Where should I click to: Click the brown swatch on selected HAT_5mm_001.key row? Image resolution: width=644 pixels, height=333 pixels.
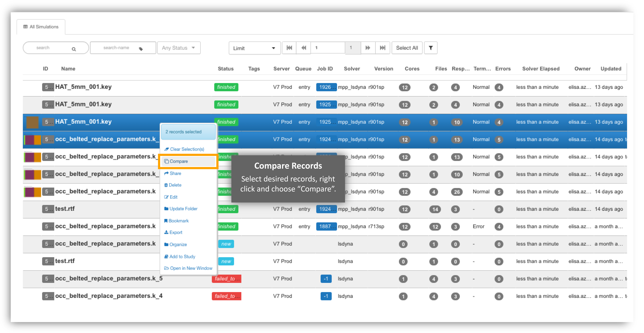pyautogui.click(x=33, y=122)
